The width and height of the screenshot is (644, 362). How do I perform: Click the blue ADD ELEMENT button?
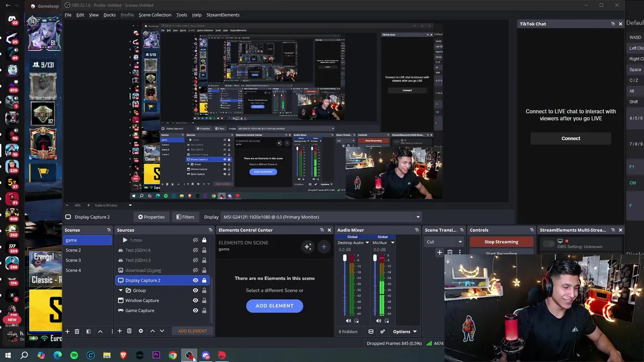(274, 306)
